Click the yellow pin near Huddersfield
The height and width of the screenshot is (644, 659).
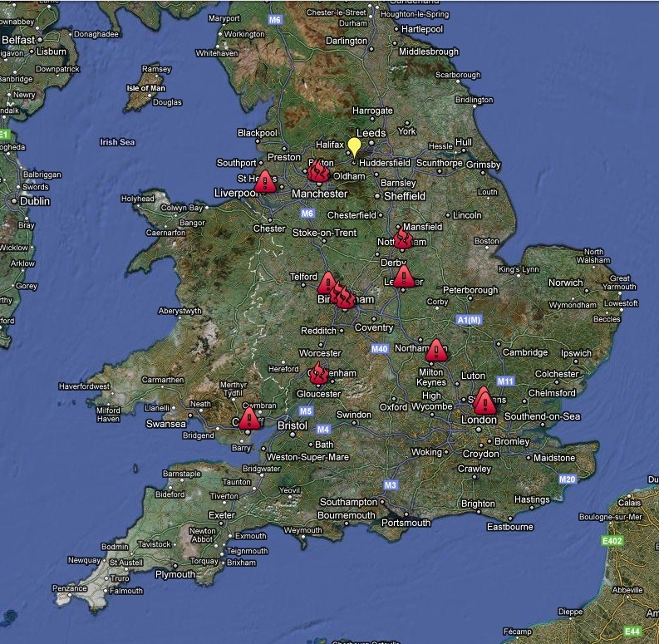coord(354,147)
